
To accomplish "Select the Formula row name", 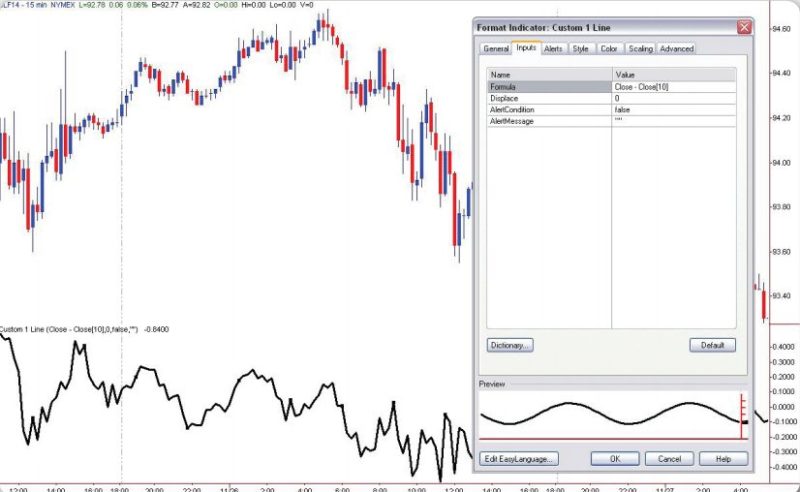I will pos(549,87).
